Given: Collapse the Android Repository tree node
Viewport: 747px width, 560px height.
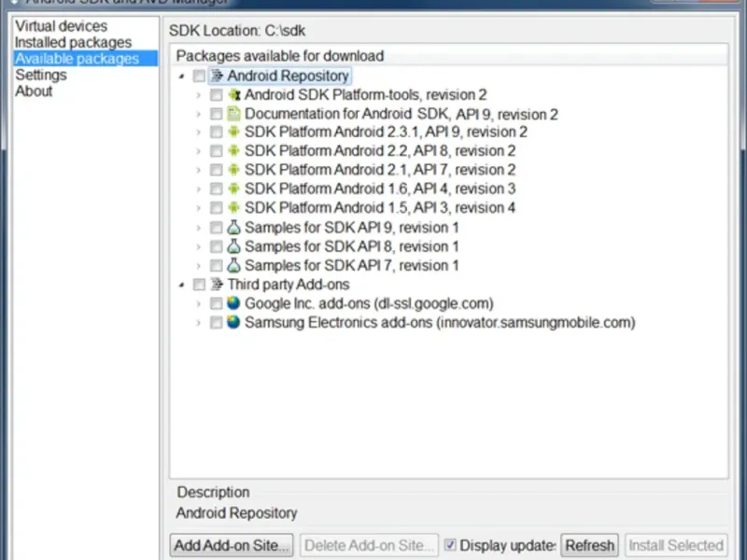Looking at the screenshot, I should tap(181, 77).
